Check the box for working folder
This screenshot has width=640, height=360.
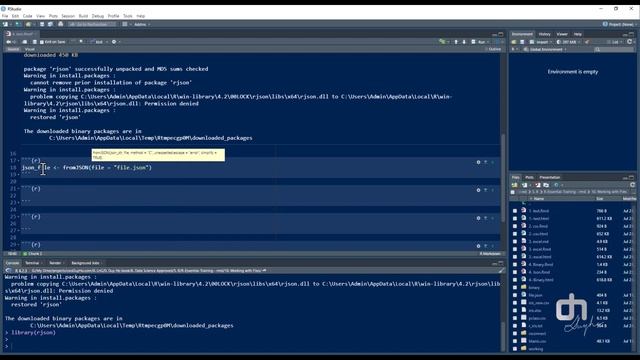(x=515, y=349)
